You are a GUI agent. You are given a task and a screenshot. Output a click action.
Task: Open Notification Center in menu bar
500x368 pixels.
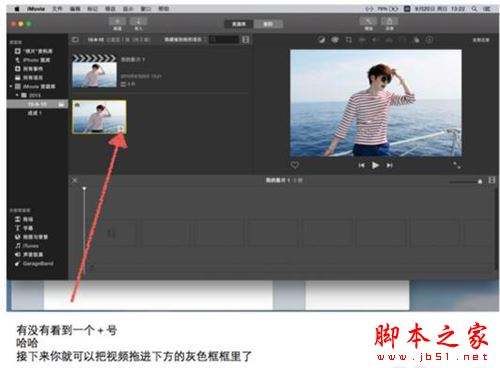[x=487, y=9]
